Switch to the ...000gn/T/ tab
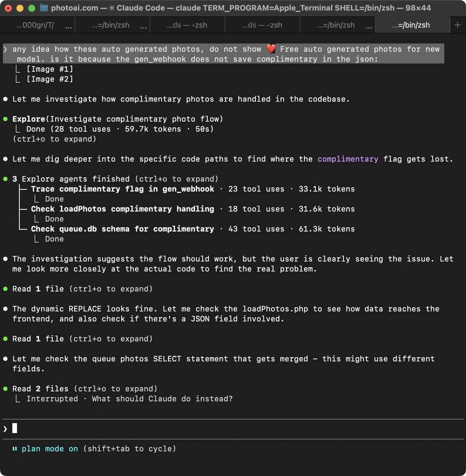 (35, 25)
